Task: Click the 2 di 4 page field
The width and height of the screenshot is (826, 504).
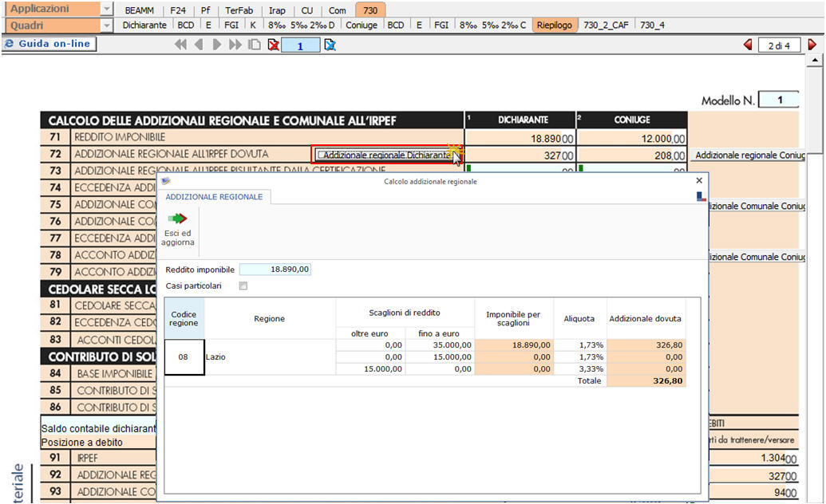Action: [779, 45]
